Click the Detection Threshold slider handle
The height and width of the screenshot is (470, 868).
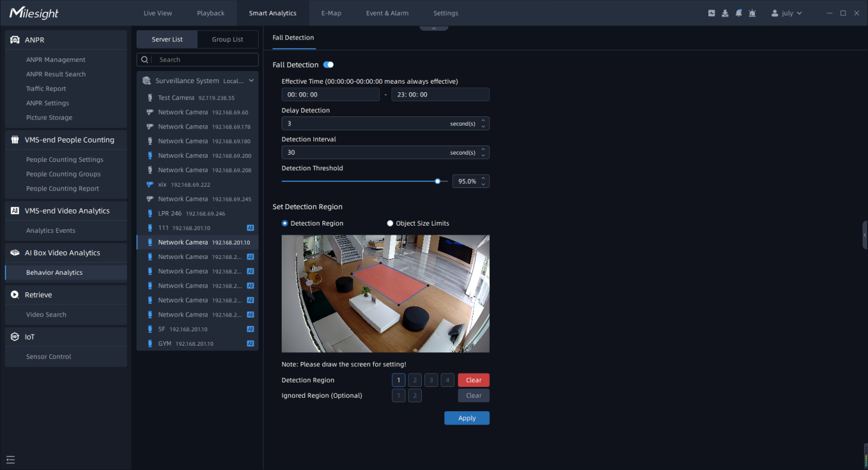[x=438, y=181]
